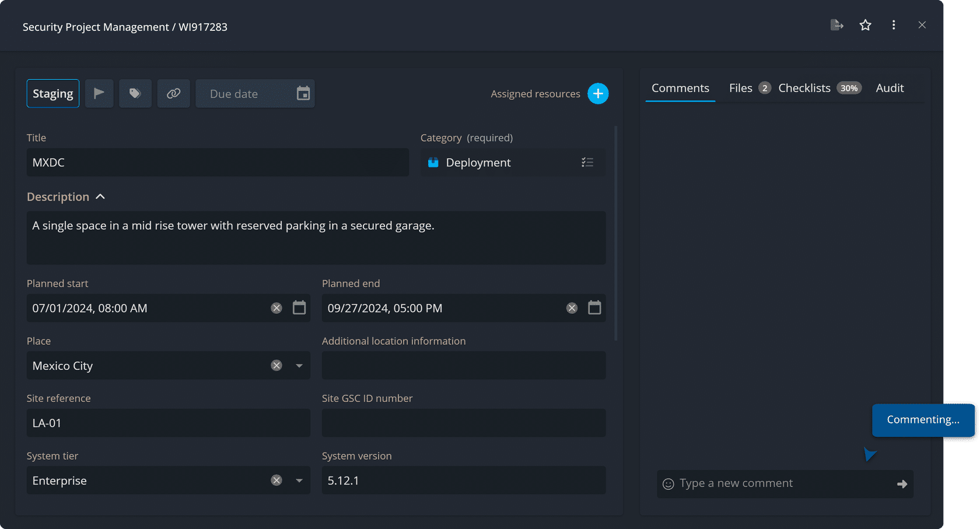Open the emoji picker in comment box
Image resolution: width=980 pixels, height=529 pixels.
pyautogui.click(x=668, y=484)
